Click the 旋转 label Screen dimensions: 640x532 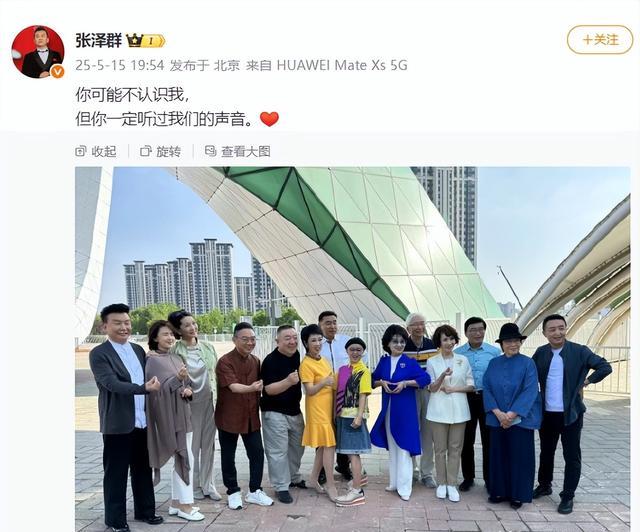coord(169,151)
